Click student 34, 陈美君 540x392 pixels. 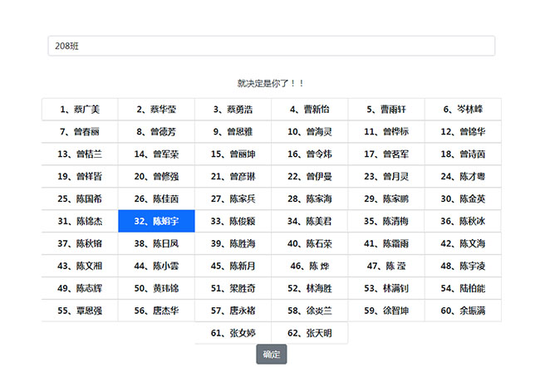[310, 221]
